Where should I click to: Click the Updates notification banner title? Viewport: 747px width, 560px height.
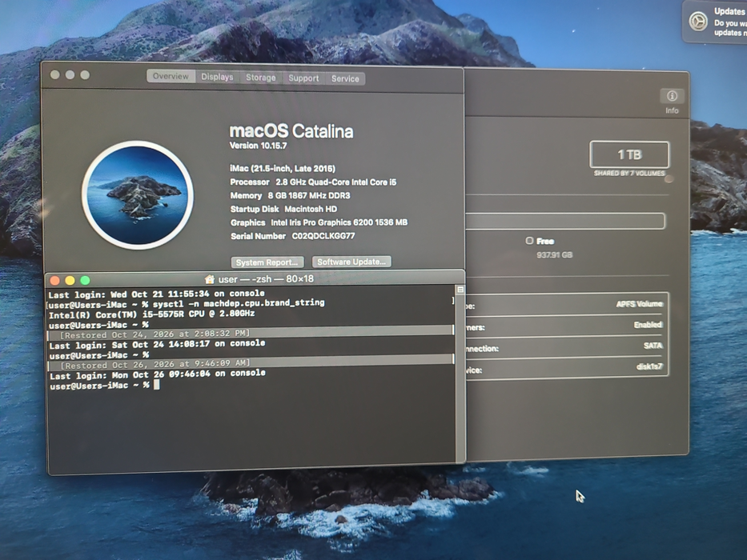pos(729,11)
